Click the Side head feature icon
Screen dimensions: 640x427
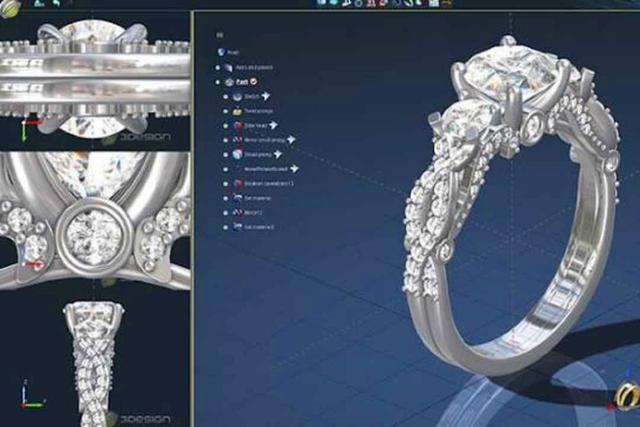click(x=235, y=126)
